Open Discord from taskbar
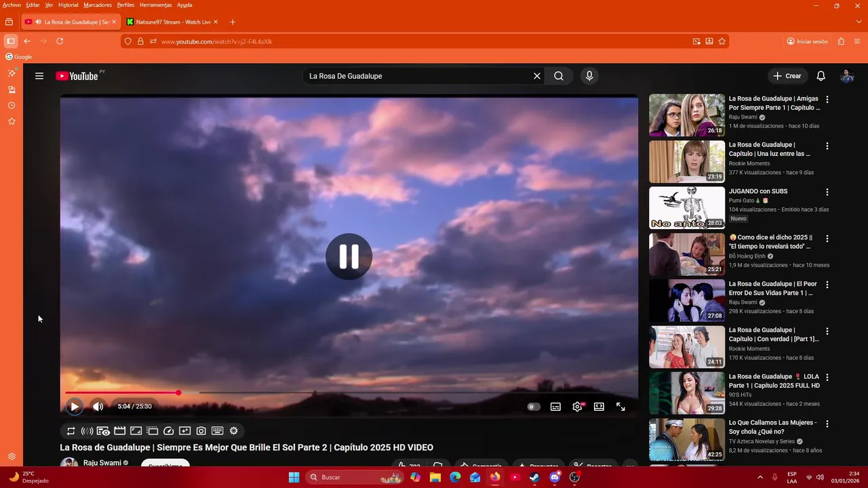Screen dimensions: 868x488 coord(555,477)
